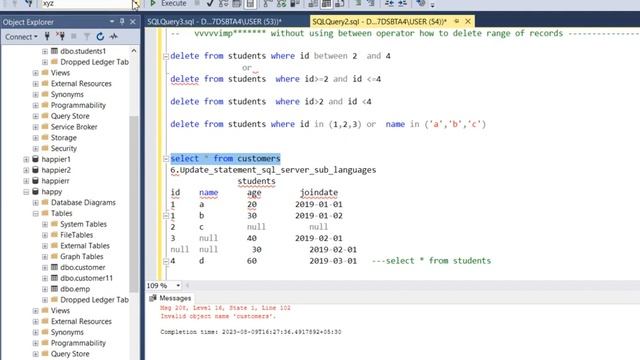Open the Connect dropdown in Object Explorer

point(21,37)
